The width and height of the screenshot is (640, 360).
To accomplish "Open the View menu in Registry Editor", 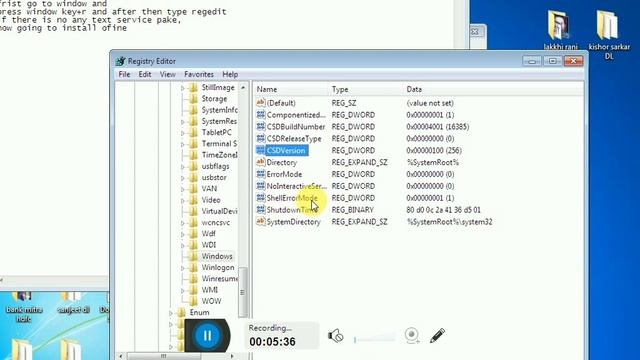I will pos(167,74).
